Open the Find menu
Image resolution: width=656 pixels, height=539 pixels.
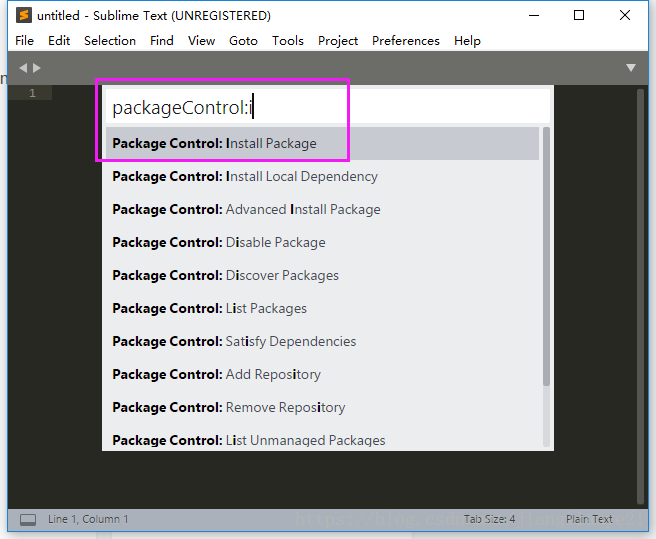coord(161,41)
